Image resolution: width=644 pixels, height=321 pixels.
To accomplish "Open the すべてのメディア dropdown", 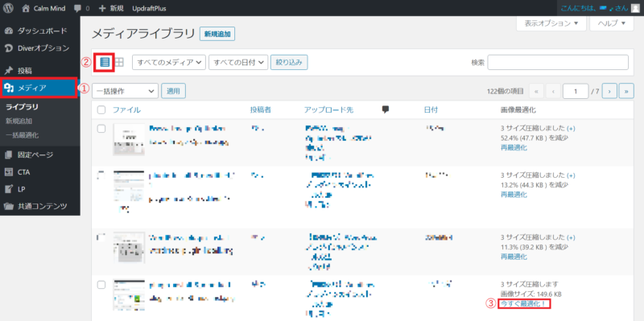I will pyautogui.click(x=169, y=63).
